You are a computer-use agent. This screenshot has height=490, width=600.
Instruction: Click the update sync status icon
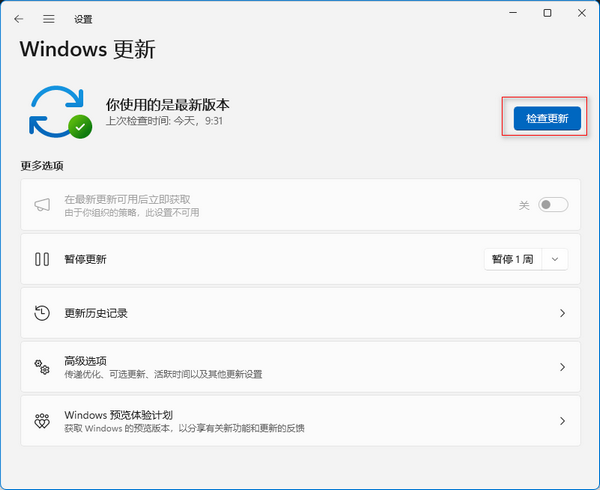[60, 110]
